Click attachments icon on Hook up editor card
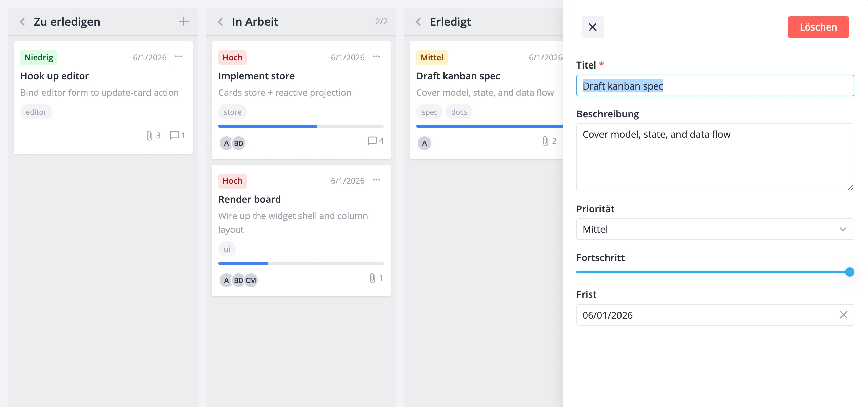Image resolution: width=868 pixels, height=407 pixels. tap(150, 136)
